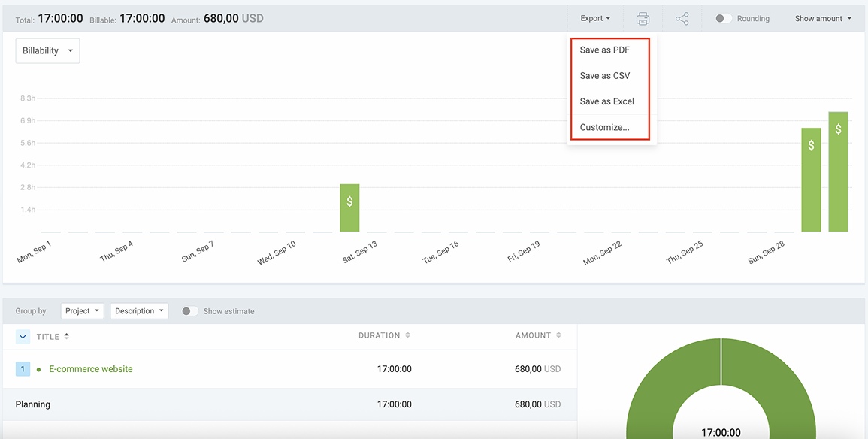Viewport: 868px width, 439px height.
Task: Sort the table by Amount
Action: pos(557,335)
